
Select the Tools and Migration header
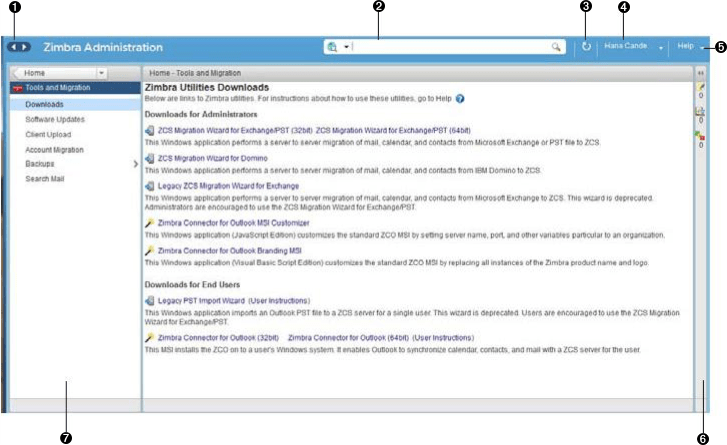(x=75, y=88)
